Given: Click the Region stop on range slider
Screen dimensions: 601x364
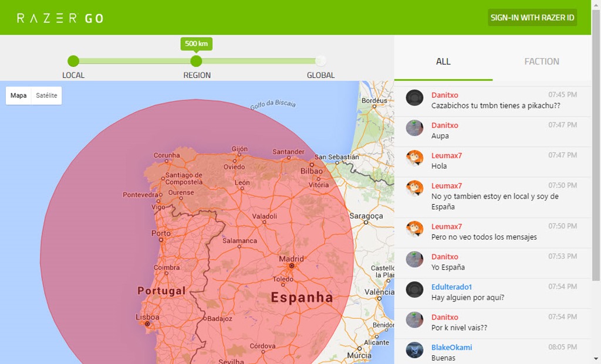Looking at the screenshot, I should point(197,61).
